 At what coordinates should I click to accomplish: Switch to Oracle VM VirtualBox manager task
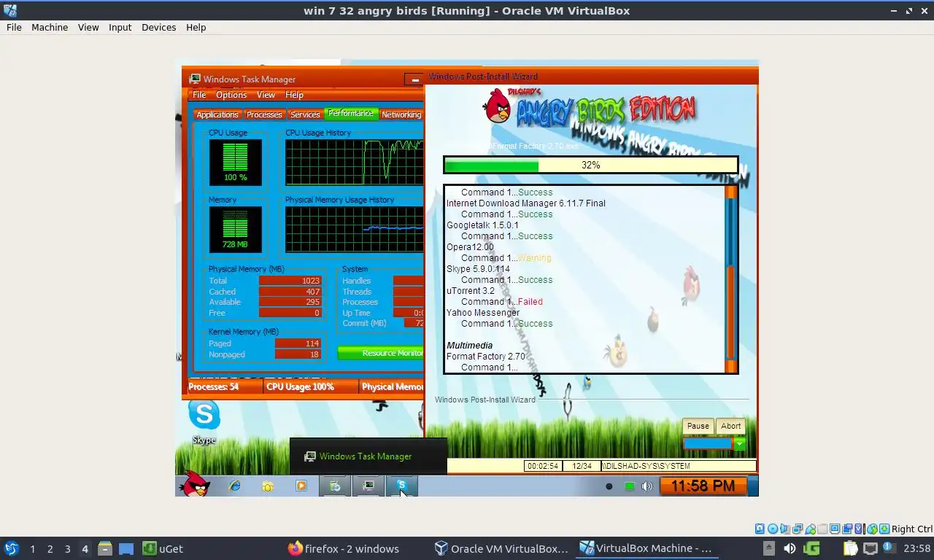[x=501, y=548]
